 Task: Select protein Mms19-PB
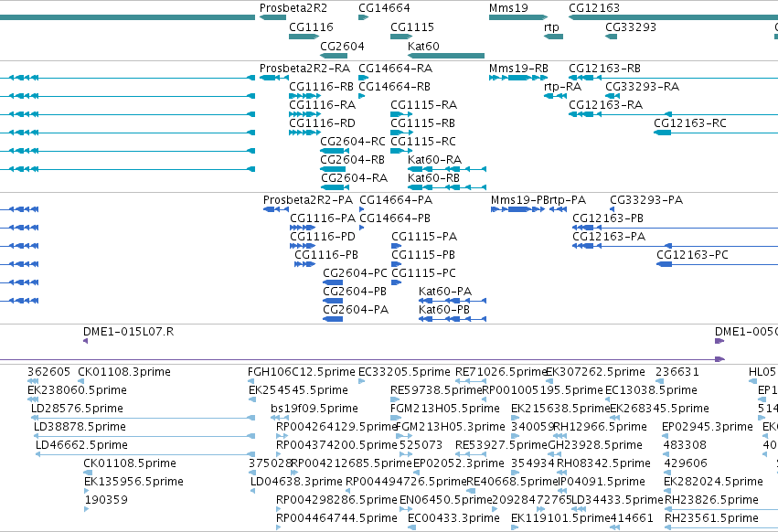[519, 200]
